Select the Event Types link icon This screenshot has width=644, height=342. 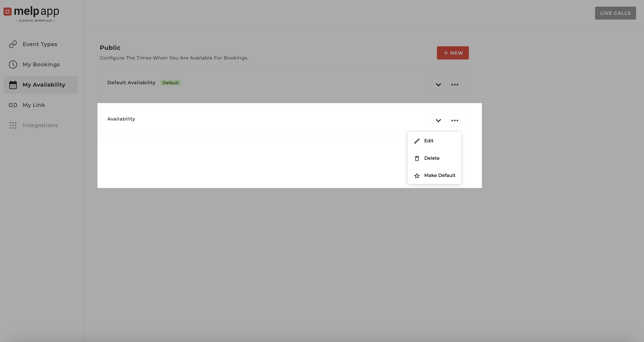[13, 44]
